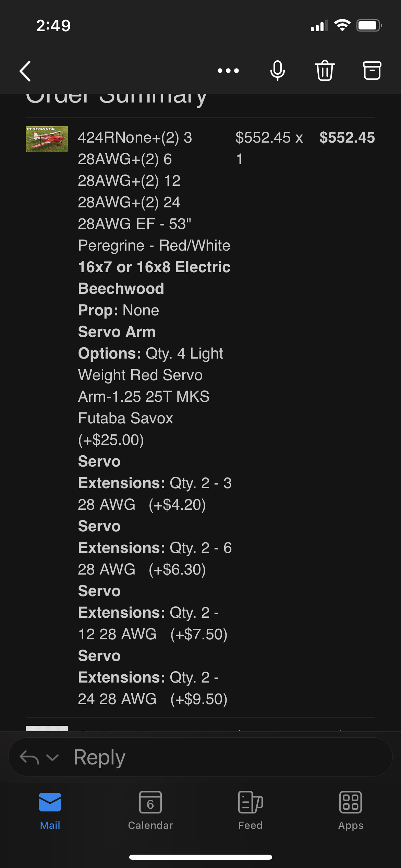This screenshot has width=401, height=868.
Task: Delete this email with trash icon
Action: 325,71
